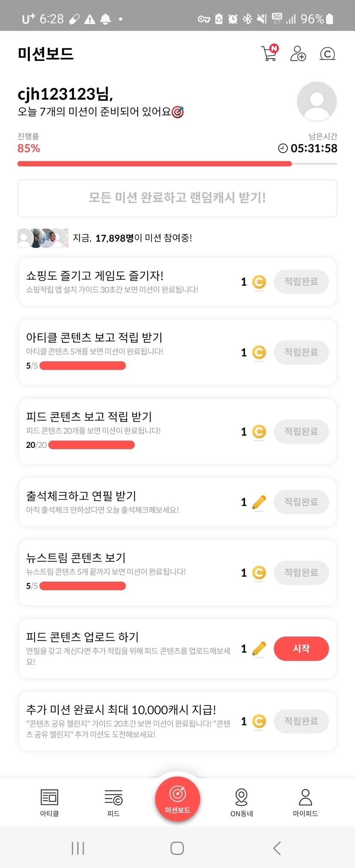Open the 아티클 tab
The height and width of the screenshot is (868, 355).
49,802
